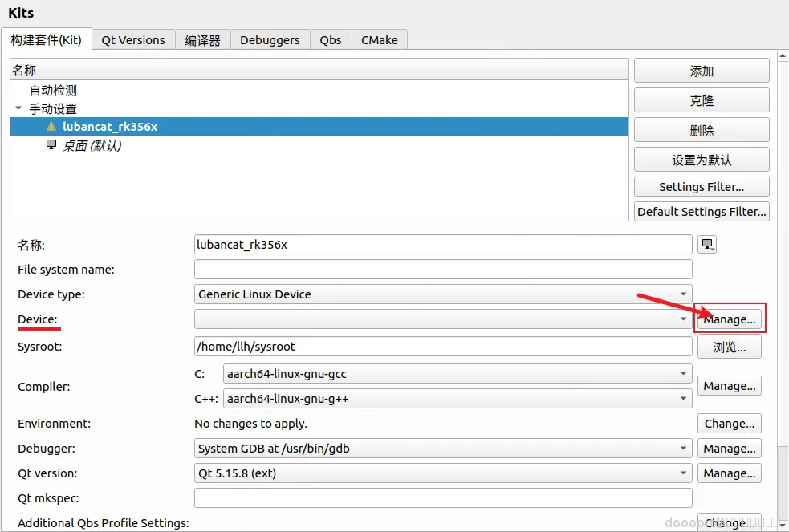Click the warning icon beside lubancat_rk356x

point(51,126)
